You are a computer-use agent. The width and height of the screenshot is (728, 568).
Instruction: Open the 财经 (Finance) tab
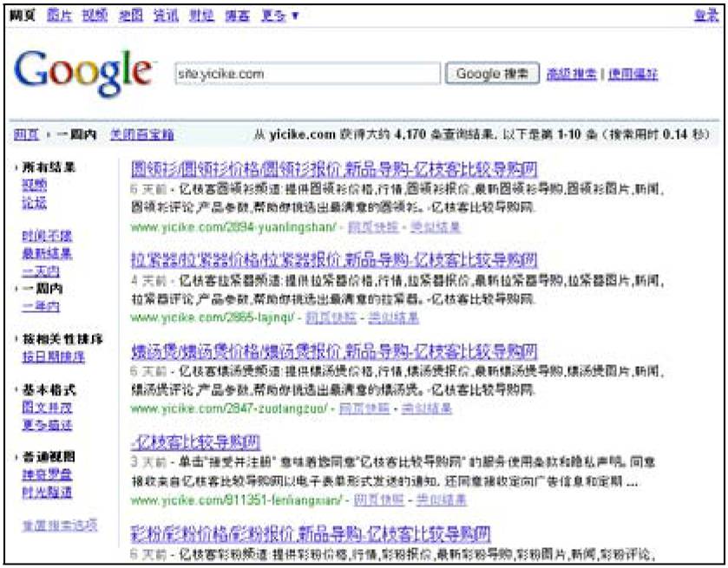[x=201, y=16]
